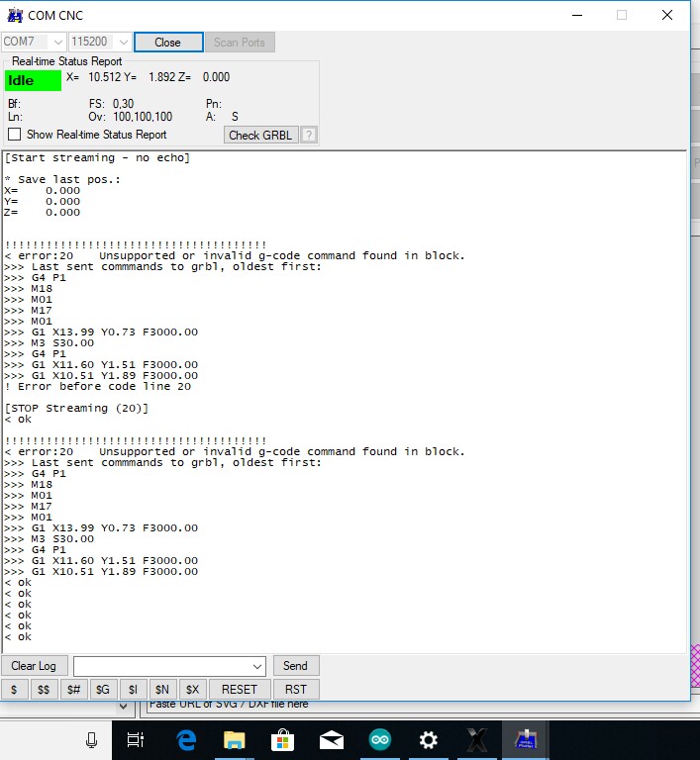This screenshot has height=760, width=700.
Task: Click the Clear Log button
Action: [x=34, y=666]
